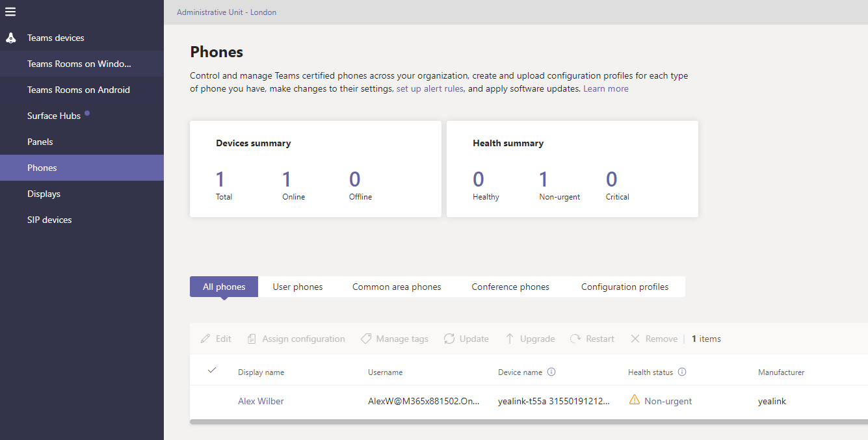Click the horizontal scrollbar below the table
Image resolution: width=868 pixels, height=440 pixels.
[520, 422]
